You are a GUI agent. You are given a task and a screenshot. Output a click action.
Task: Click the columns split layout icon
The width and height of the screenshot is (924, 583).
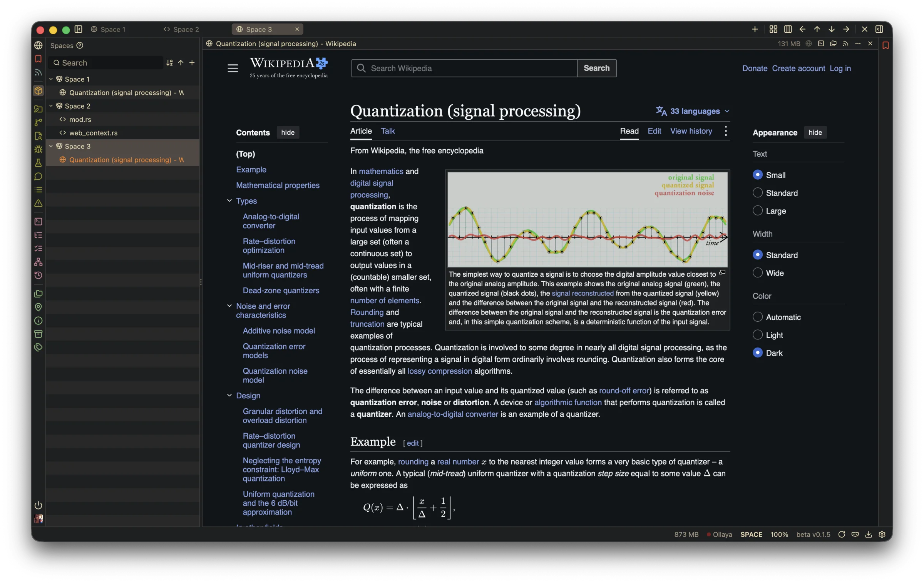[788, 29]
